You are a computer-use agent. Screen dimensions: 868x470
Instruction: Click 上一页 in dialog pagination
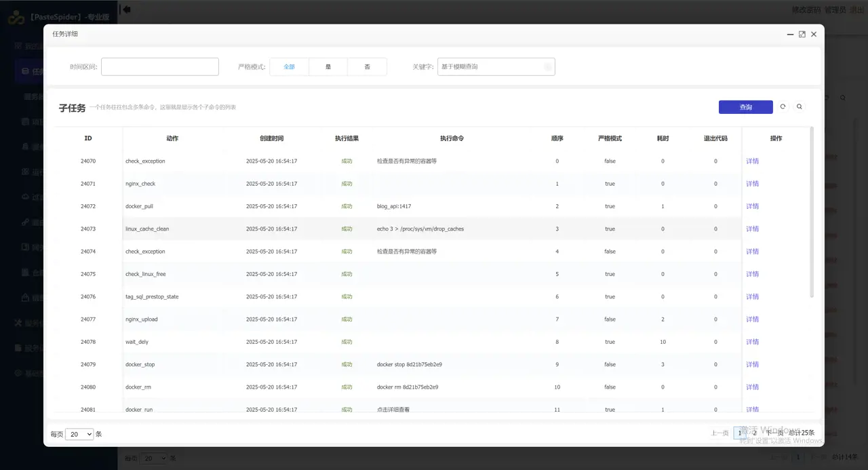point(719,433)
